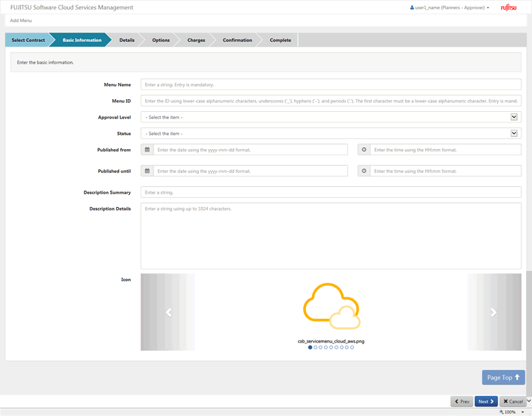Open the 100% zoom level dropdown arrow
The image size is (532, 416).
(x=523, y=412)
